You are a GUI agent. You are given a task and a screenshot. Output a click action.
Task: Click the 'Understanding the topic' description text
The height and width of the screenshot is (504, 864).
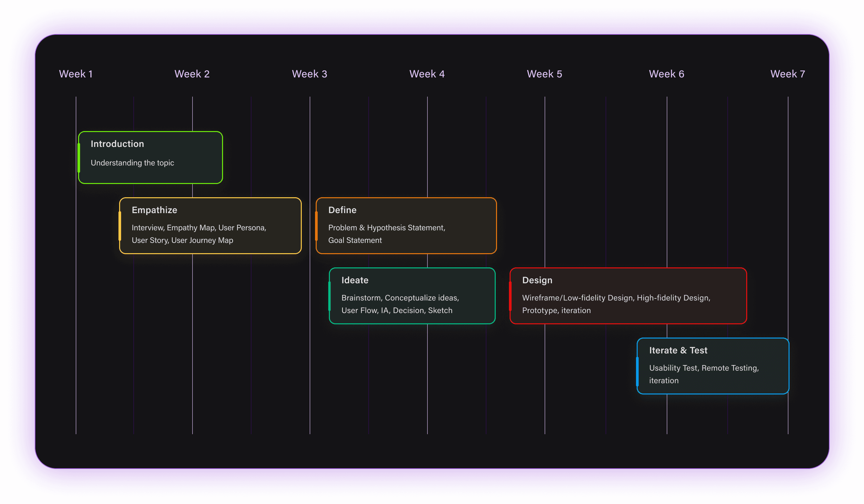pos(132,163)
